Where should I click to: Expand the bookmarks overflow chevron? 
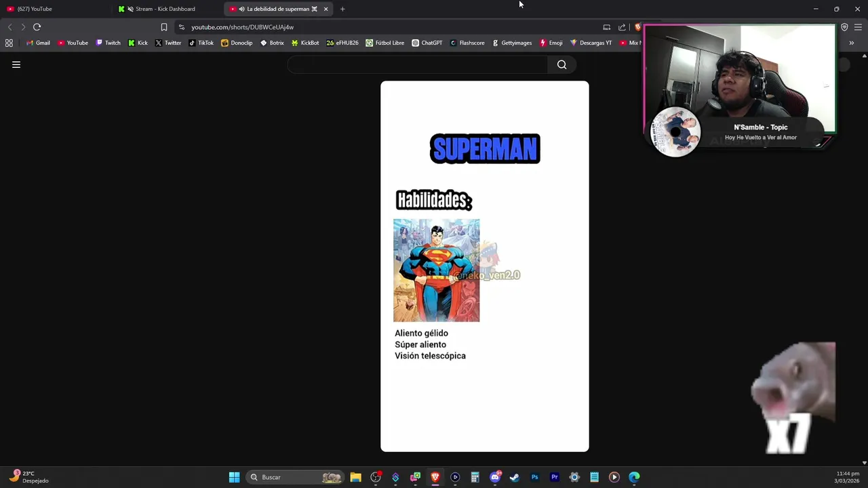click(851, 43)
